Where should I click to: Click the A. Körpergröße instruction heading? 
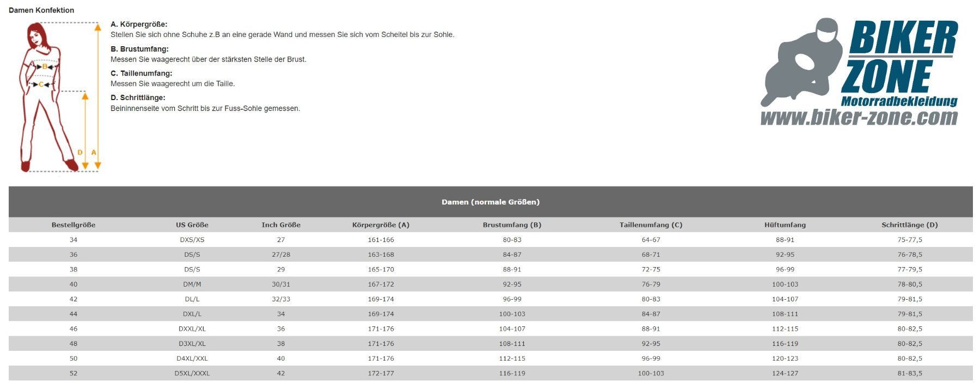pyautogui.click(x=139, y=24)
